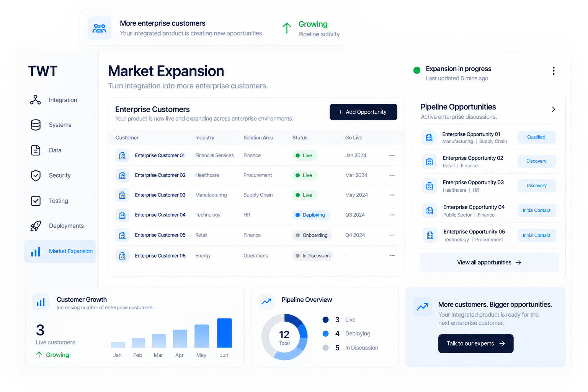Screen dimensions: 588x392
Task: Click the Data document icon
Action: 36,150
